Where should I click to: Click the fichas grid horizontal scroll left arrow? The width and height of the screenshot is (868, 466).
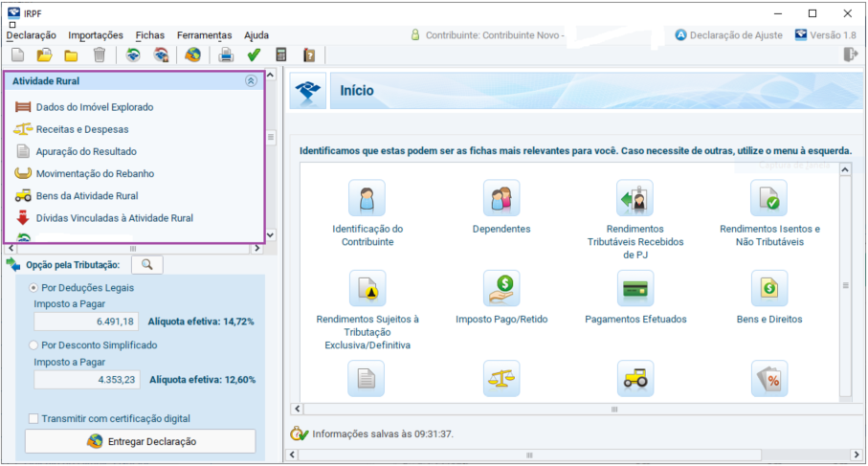click(x=298, y=409)
